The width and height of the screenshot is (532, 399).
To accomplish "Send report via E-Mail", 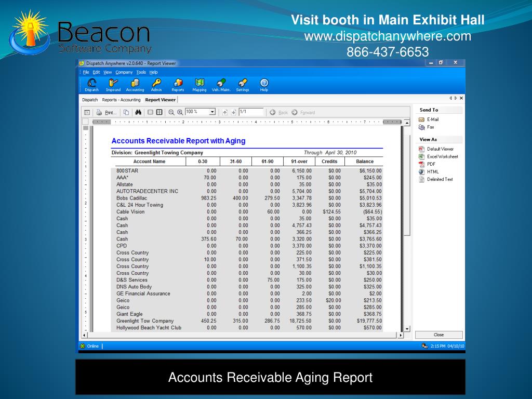I will coord(429,119).
